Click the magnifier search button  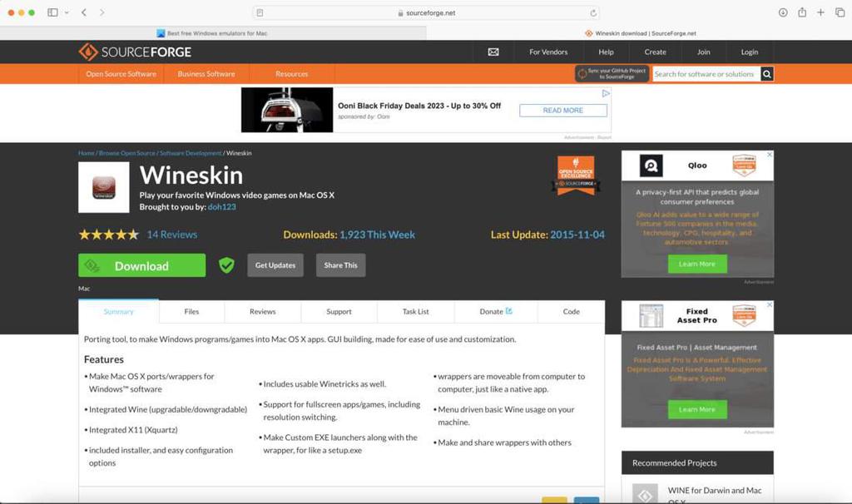coord(767,74)
